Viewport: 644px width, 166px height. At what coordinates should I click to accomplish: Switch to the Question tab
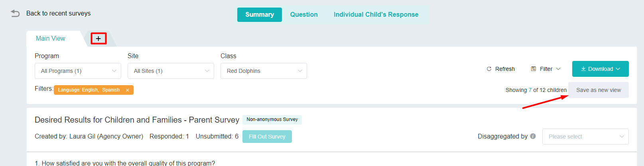(304, 15)
